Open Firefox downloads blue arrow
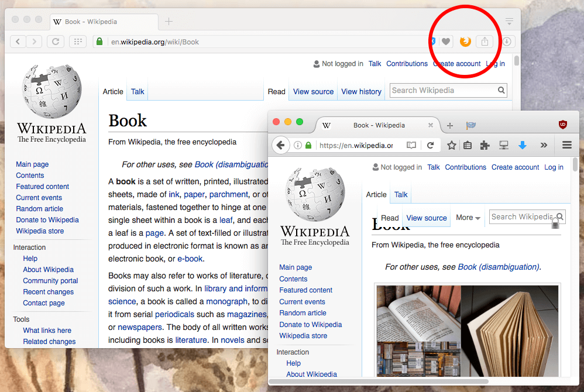The image size is (584, 392). tap(523, 145)
